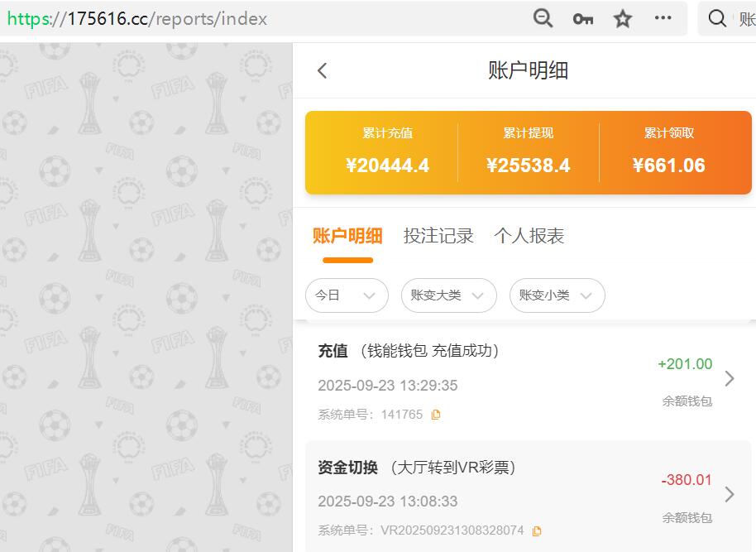Select the active 账户明细 tab label

point(348,236)
